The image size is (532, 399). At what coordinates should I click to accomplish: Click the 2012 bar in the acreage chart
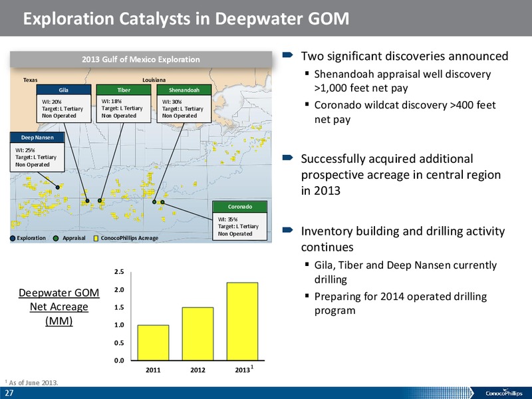tap(198, 334)
